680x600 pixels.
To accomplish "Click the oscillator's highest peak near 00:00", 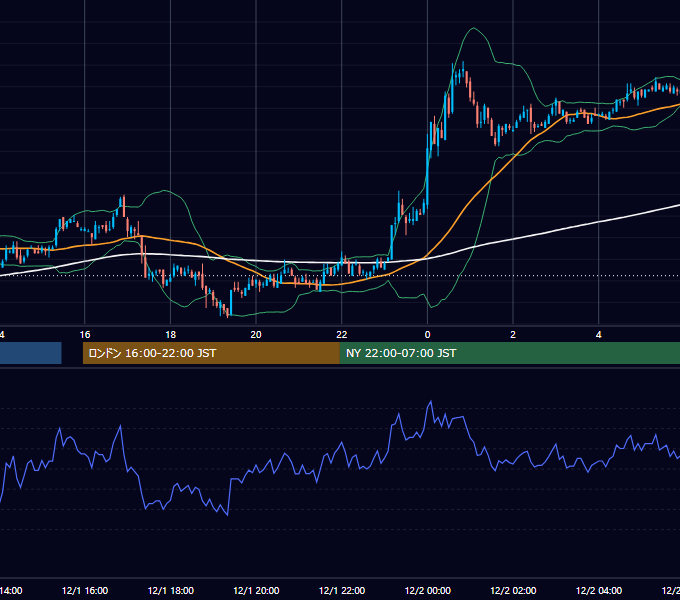I will (431, 402).
